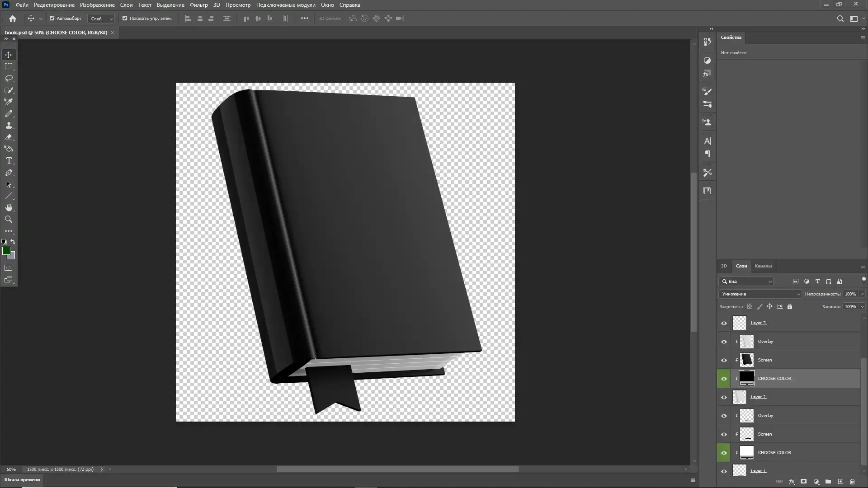
Task: Select the Type tool
Action: (9, 161)
